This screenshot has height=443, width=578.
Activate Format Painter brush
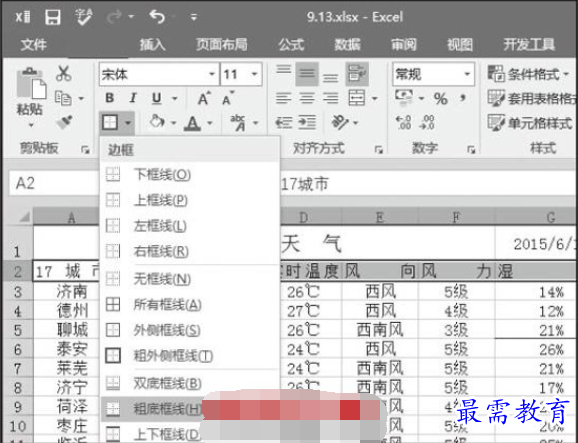tap(63, 122)
